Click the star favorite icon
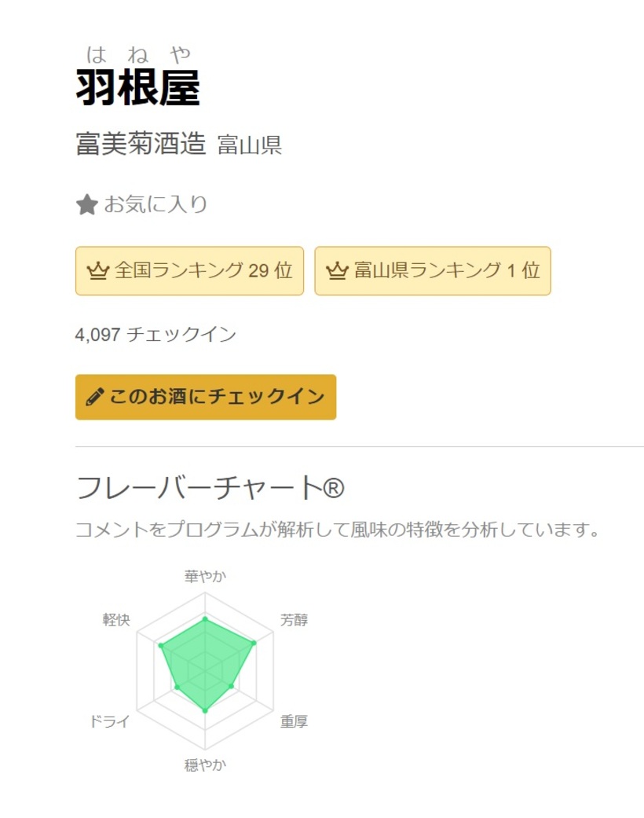The image size is (644, 818). pyautogui.click(x=86, y=205)
